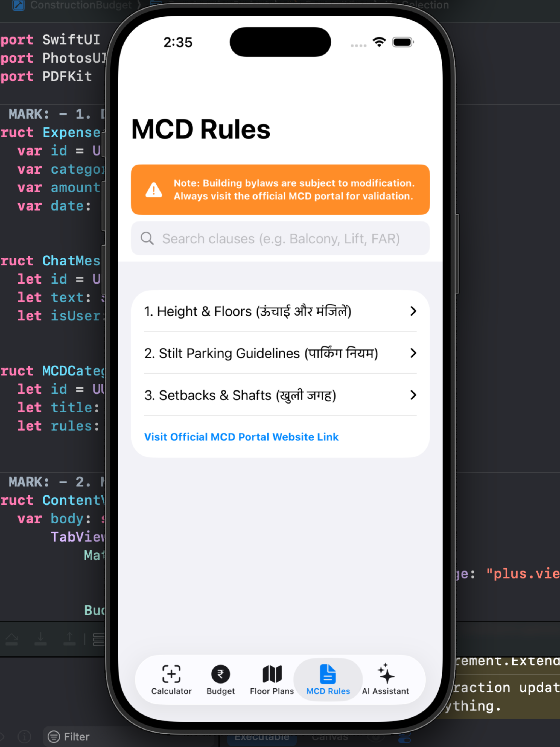
Task: Switch to the Budget tab
Action: [221, 679]
